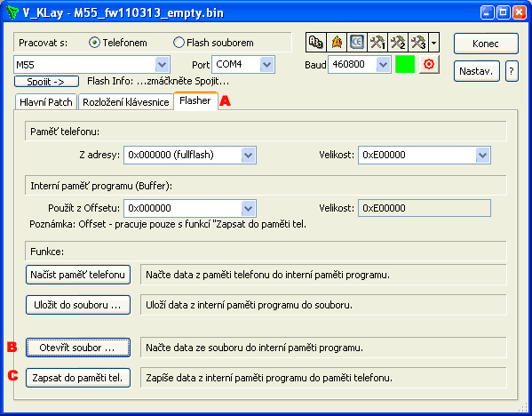
Task: Click the 'Flash Info: ...zmáčkněte Spojit...' text
Action: click(x=158, y=81)
